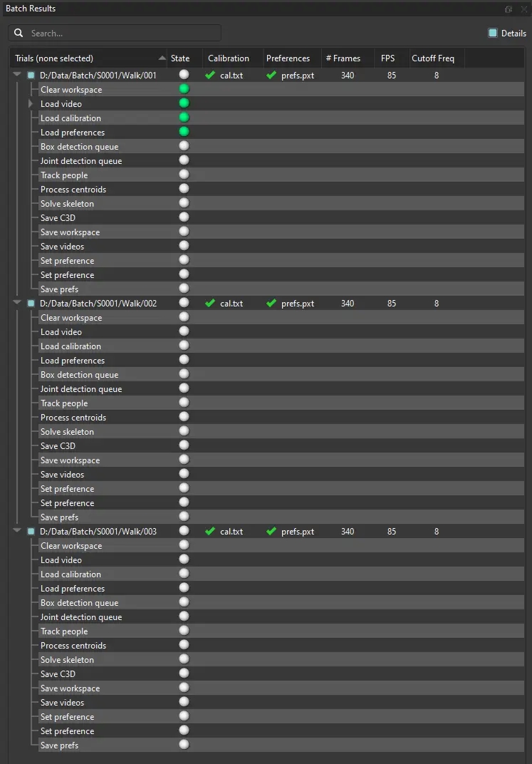Click the float panel icon in title bar
The image size is (532, 764).
coord(508,9)
